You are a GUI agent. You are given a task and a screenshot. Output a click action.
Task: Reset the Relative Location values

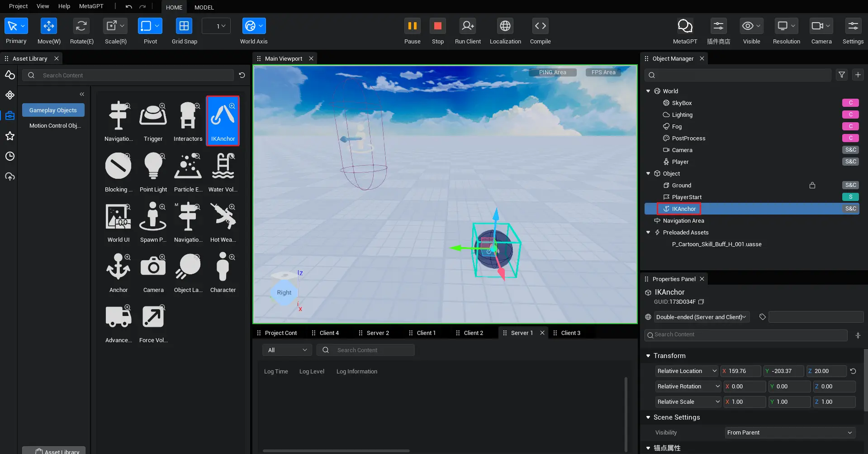click(853, 371)
